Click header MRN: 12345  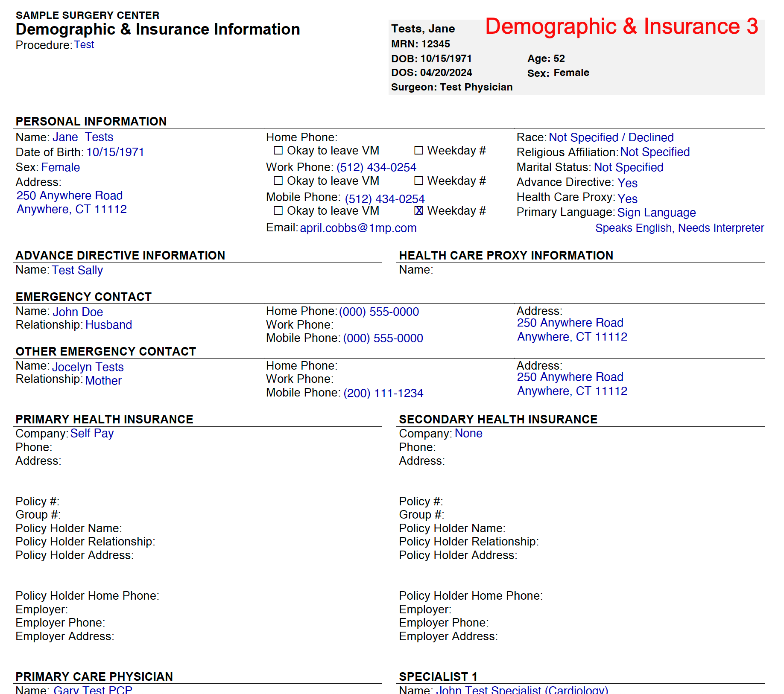tap(421, 44)
